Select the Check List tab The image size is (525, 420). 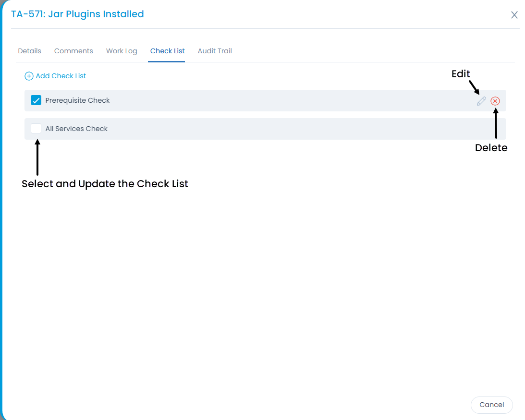coord(167,50)
